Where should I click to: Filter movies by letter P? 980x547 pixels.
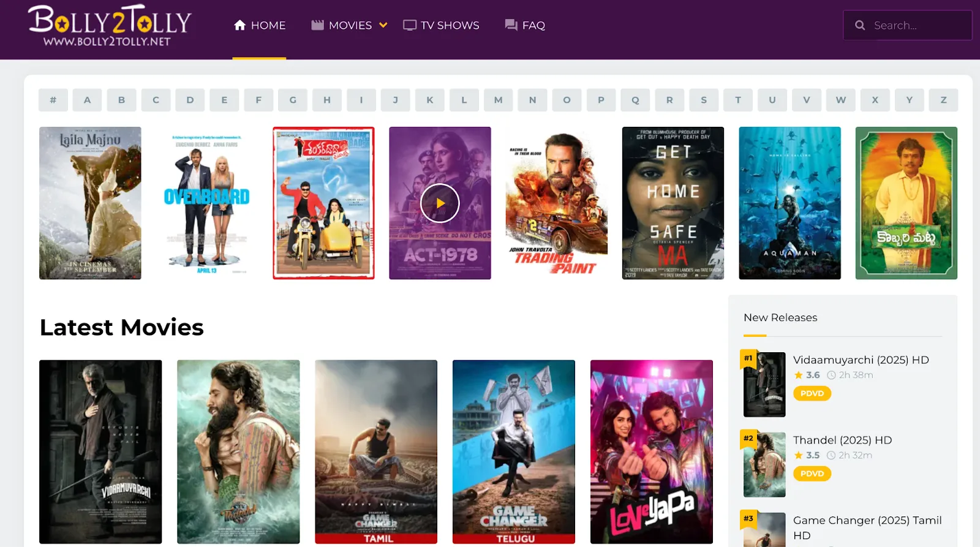601,100
